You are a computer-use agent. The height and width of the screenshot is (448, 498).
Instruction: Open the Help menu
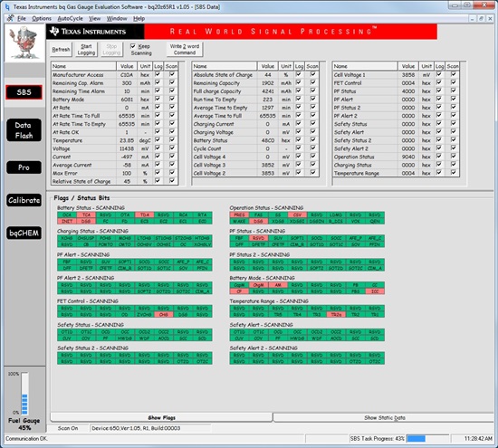(x=139, y=18)
